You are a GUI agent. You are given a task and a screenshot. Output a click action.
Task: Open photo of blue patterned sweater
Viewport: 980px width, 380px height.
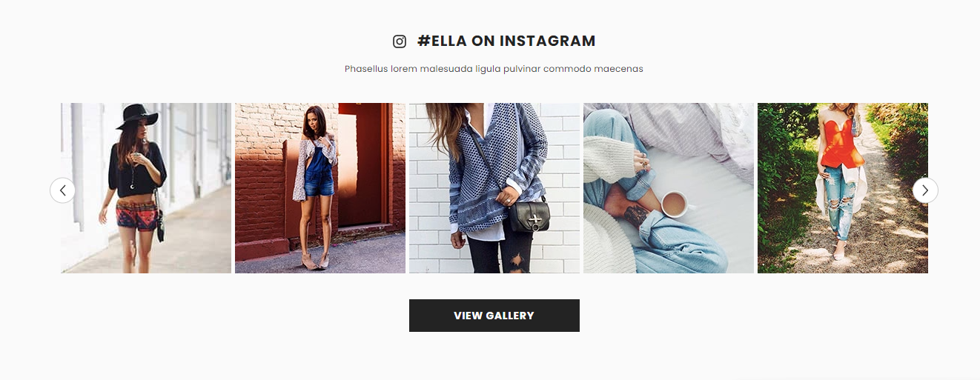(494, 188)
